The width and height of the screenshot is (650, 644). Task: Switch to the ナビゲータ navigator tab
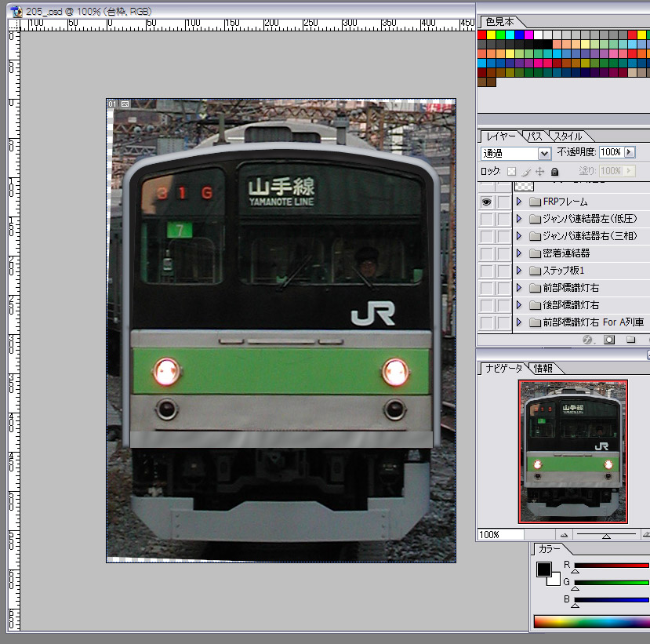(503, 368)
